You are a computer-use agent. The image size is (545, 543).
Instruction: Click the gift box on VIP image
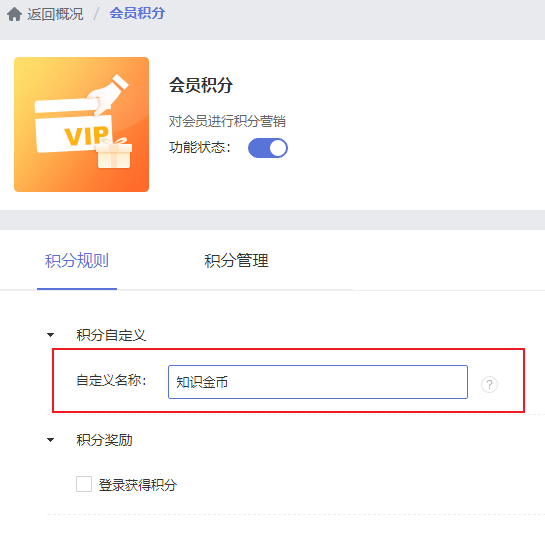point(114,153)
